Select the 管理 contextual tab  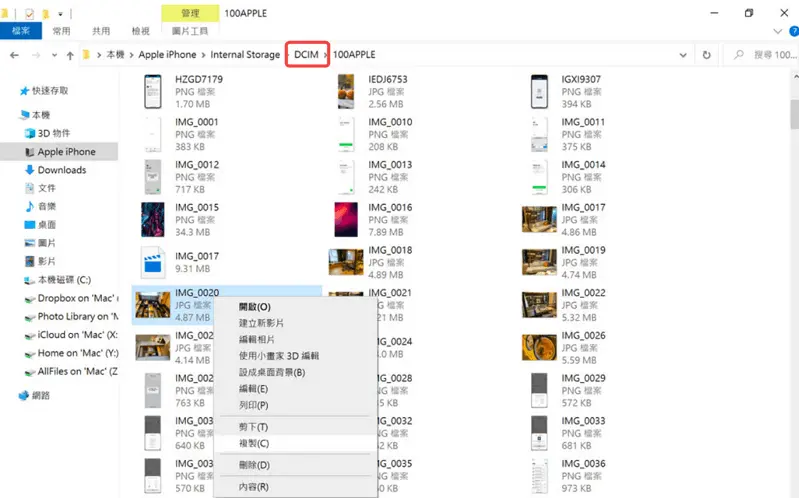point(190,13)
